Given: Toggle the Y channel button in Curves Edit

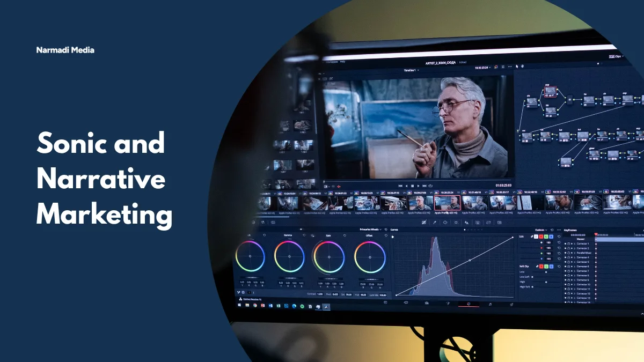Looking at the screenshot, I should [x=536, y=237].
